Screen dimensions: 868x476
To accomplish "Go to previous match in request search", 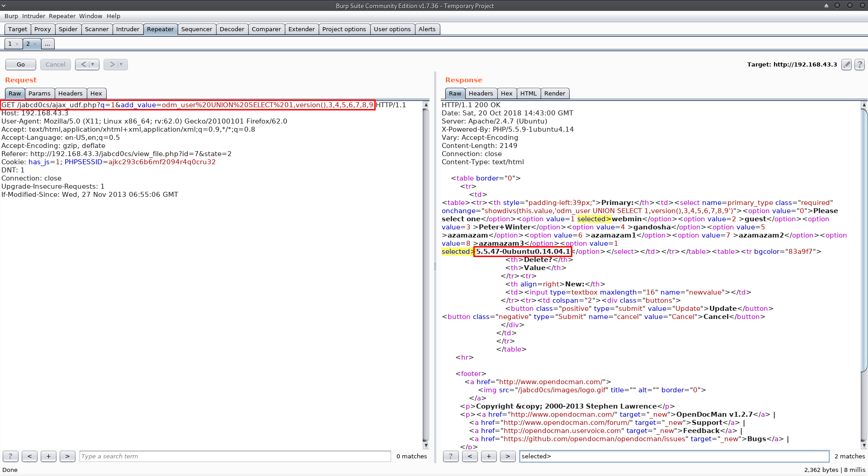I will [x=29, y=456].
